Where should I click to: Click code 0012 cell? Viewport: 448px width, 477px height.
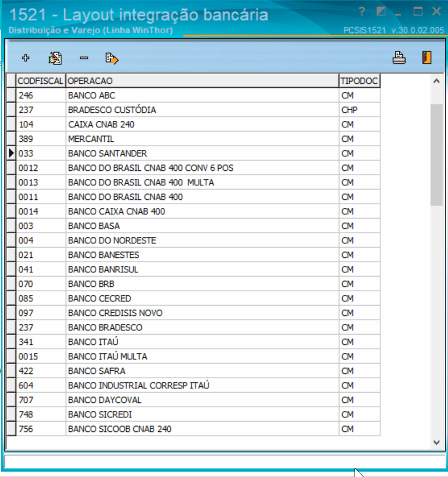click(x=41, y=168)
